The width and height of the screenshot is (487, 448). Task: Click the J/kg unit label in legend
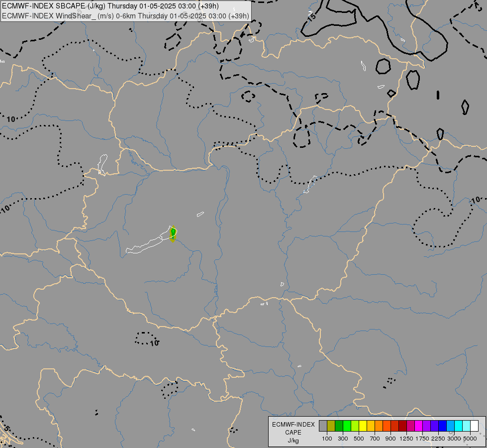coord(293,441)
